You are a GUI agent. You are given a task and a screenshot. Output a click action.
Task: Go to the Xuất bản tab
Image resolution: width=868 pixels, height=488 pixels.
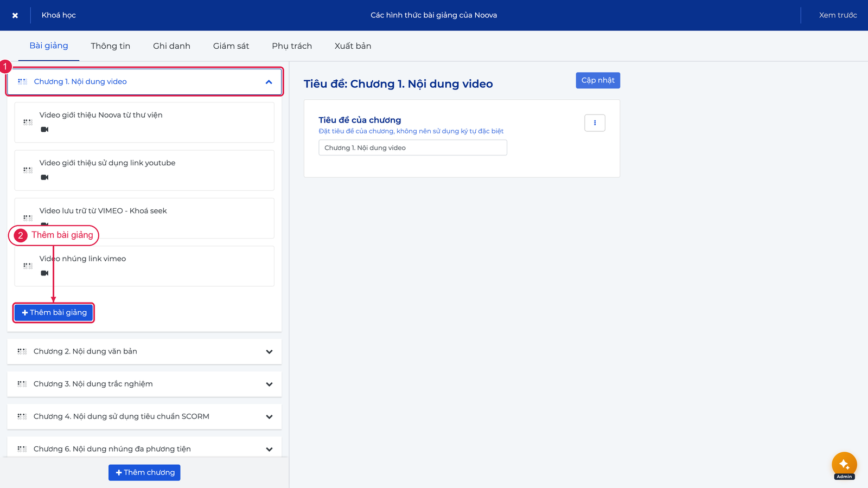click(353, 46)
